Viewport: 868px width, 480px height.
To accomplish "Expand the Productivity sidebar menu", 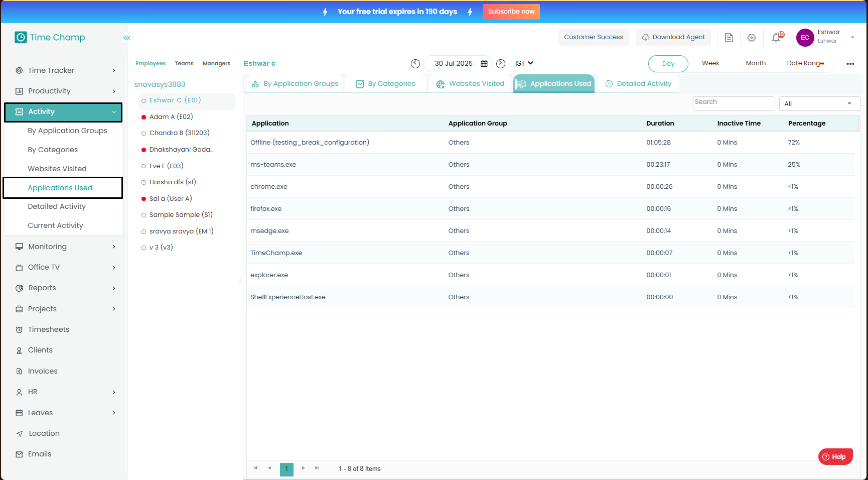I will click(65, 91).
